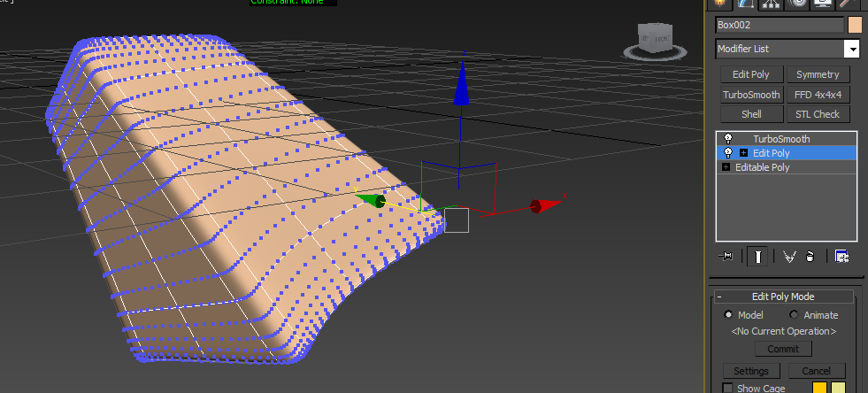Click the Commit button
The width and height of the screenshot is (868, 393).
pyautogui.click(x=783, y=349)
